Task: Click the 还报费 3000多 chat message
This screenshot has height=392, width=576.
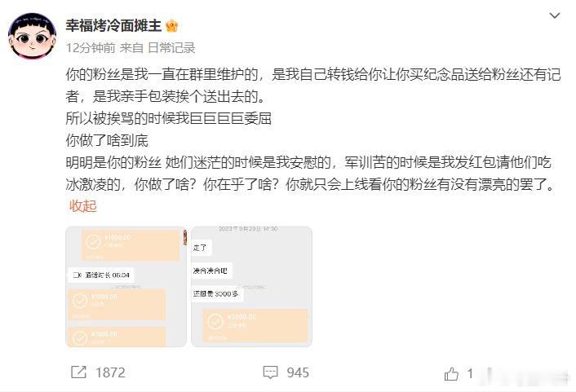Action: click(216, 293)
